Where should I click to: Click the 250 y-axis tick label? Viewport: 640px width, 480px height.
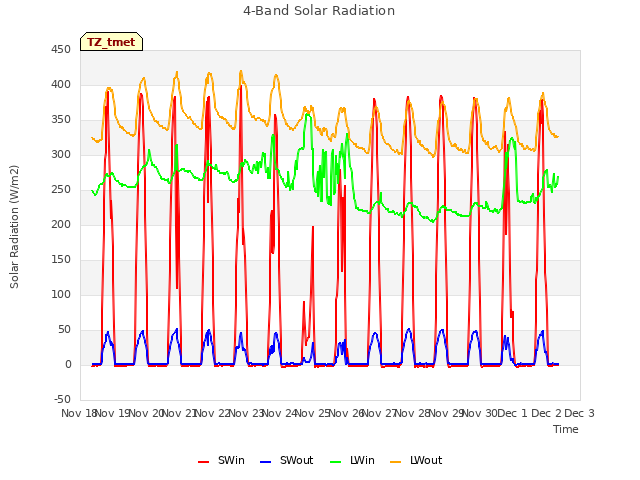pyautogui.click(x=61, y=189)
